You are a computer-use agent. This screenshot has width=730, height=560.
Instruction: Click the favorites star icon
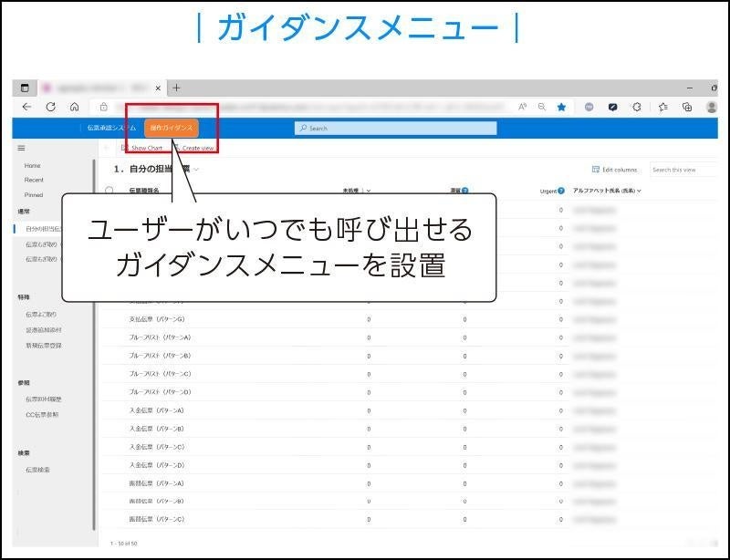pos(561,107)
